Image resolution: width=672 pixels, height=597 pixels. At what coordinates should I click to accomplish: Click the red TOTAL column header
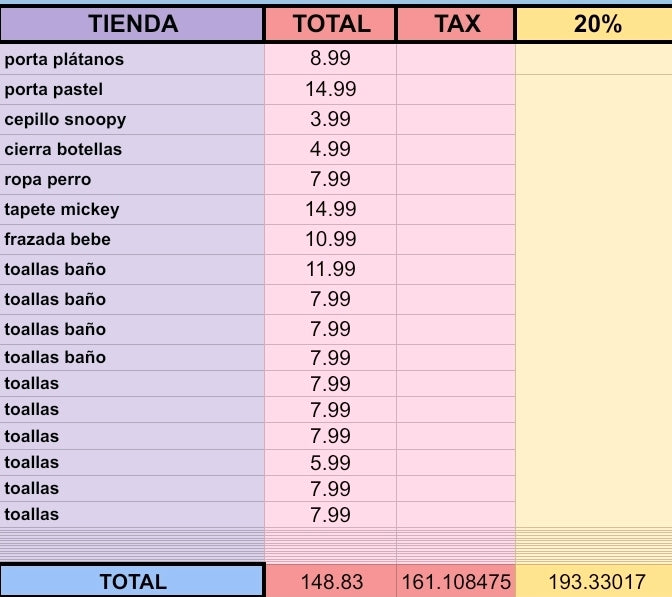(x=330, y=24)
